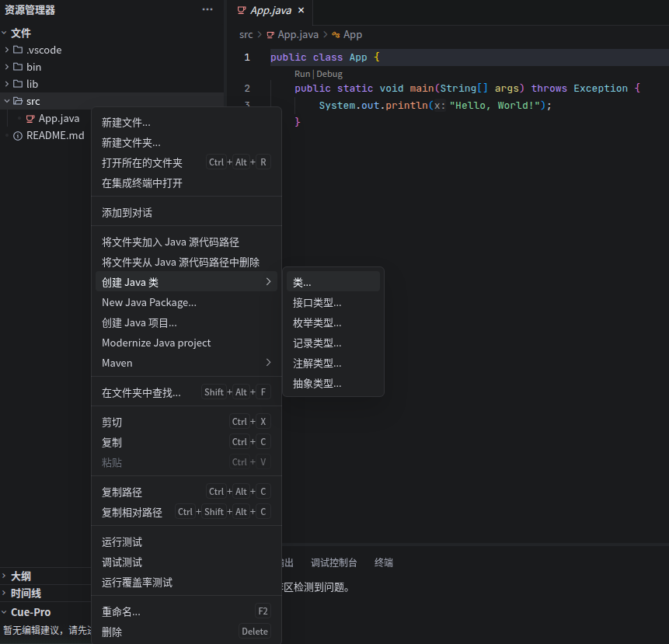Expand the bin folder chevron
This screenshot has width=669, height=644.
(x=6, y=67)
